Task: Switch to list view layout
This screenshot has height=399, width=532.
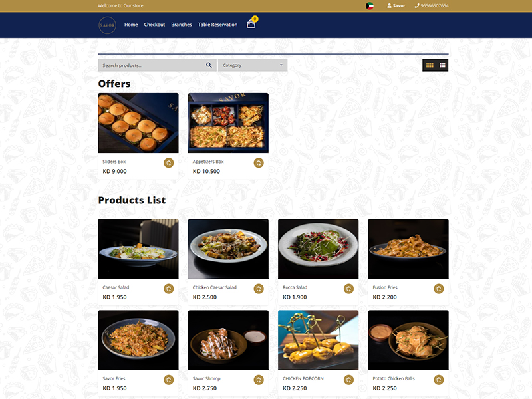Action: [x=442, y=65]
